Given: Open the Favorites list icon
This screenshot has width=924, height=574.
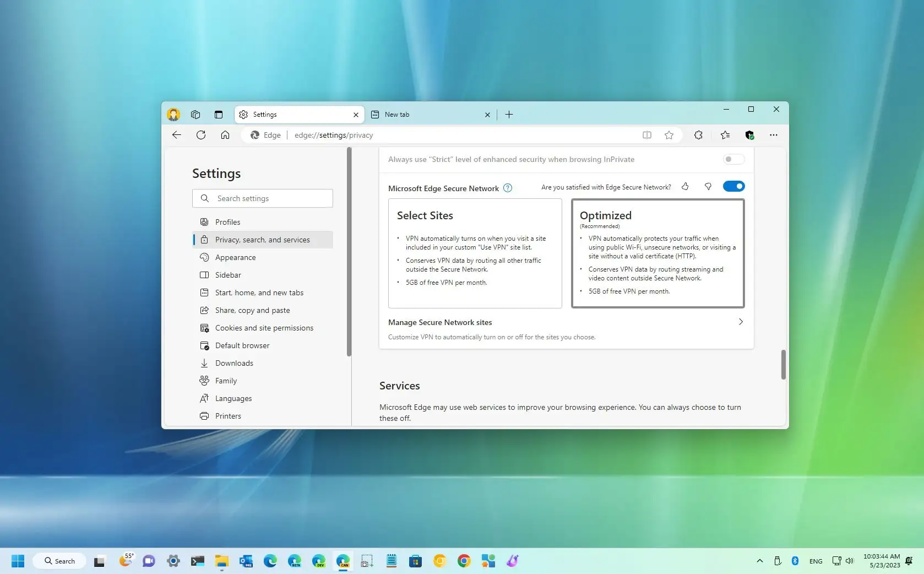Looking at the screenshot, I should (x=725, y=135).
